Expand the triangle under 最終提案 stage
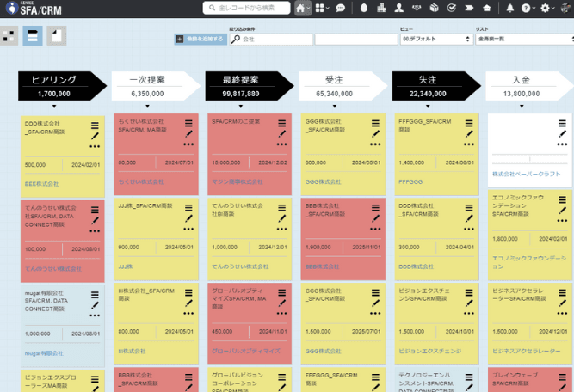The image size is (574, 392). 241,107
